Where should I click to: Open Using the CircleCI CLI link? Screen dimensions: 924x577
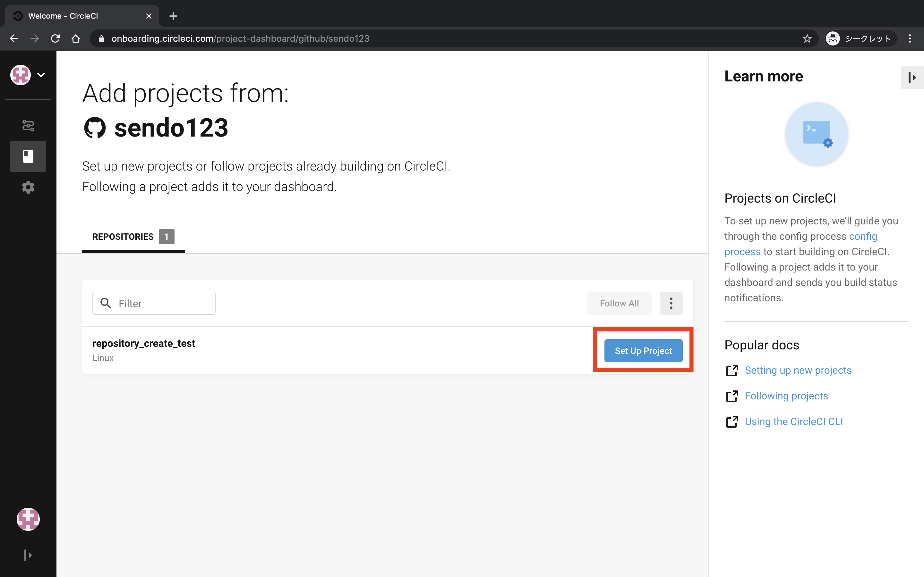coord(793,421)
